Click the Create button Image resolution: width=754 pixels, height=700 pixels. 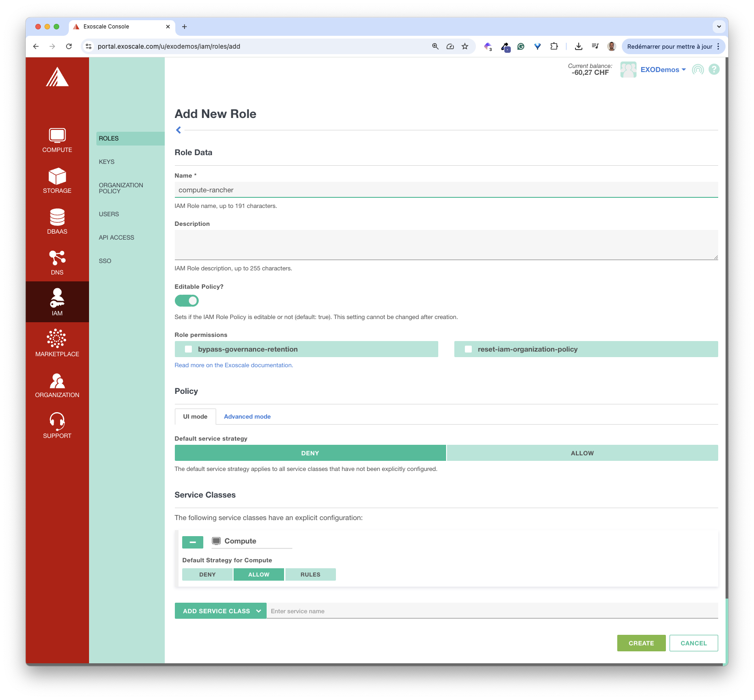coord(641,643)
